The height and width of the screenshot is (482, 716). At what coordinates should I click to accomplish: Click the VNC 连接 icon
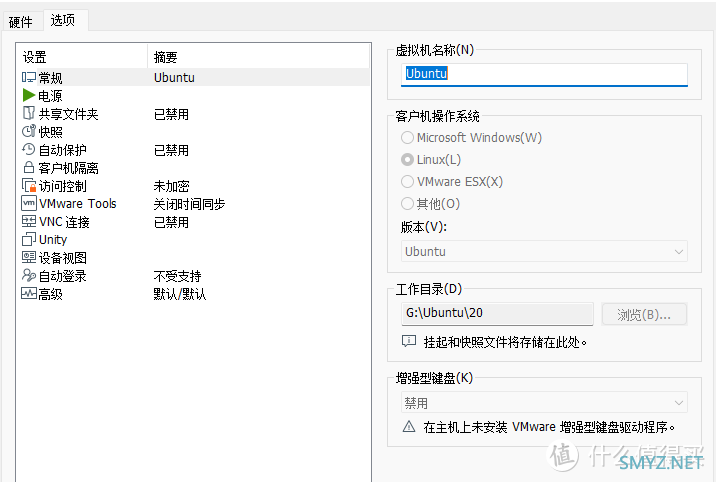(29, 221)
